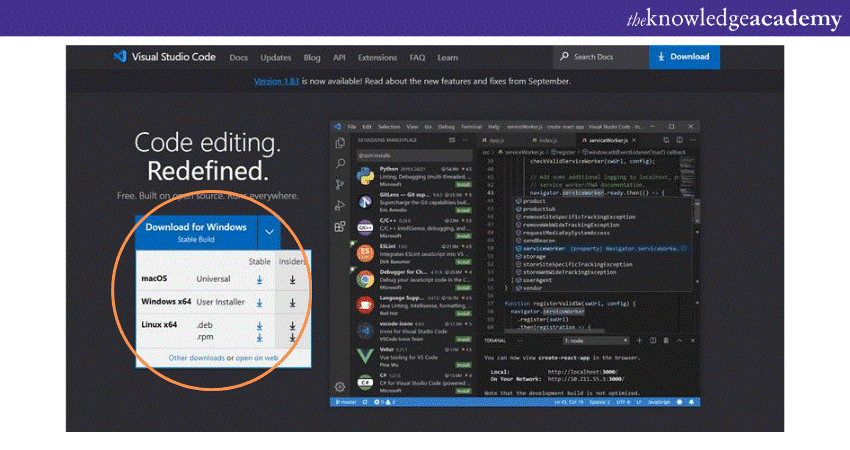Download Linux x64 .rpm stable build

point(259,338)
